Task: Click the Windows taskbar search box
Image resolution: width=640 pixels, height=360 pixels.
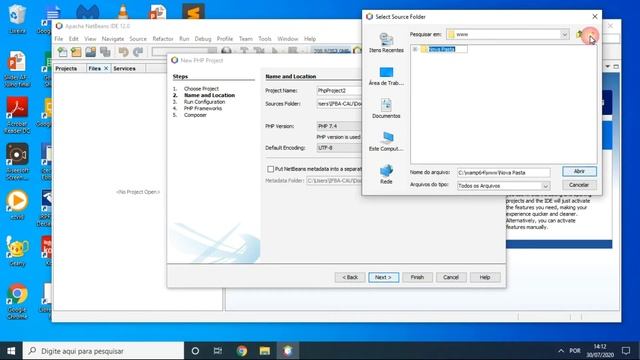Action: click(x=103, y=351)
